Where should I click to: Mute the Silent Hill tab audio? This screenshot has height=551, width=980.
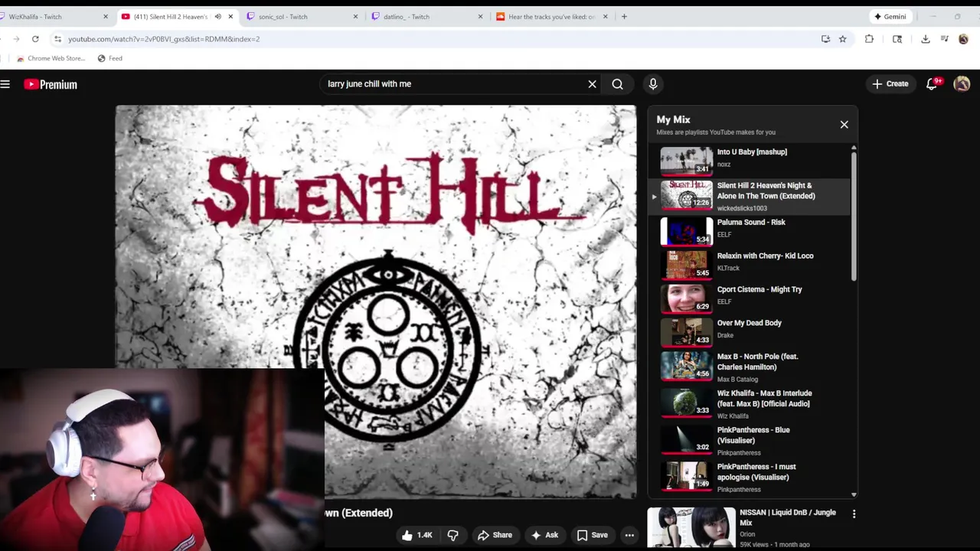tap(217, 16)
